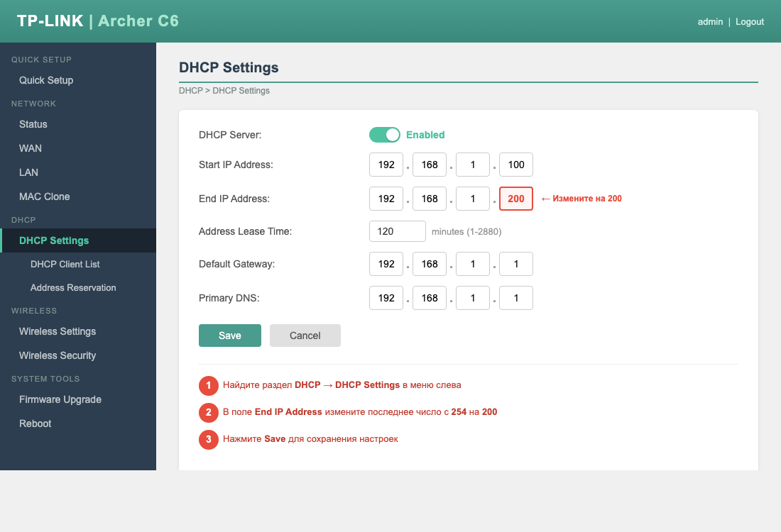781x532 pixels.
Task: Click the highlighted End IP Address last octet field
Action: click(x=515, y=199)
